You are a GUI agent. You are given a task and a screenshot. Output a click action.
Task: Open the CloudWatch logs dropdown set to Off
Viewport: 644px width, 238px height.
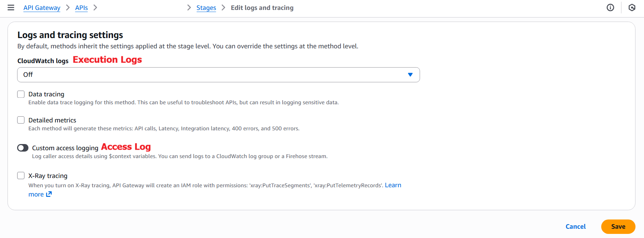(x=218, y=75)
